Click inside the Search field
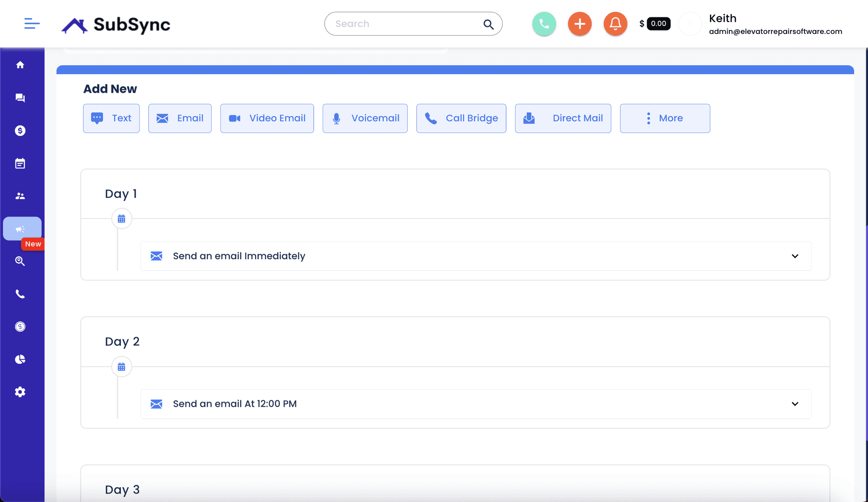 coord(403,24)
